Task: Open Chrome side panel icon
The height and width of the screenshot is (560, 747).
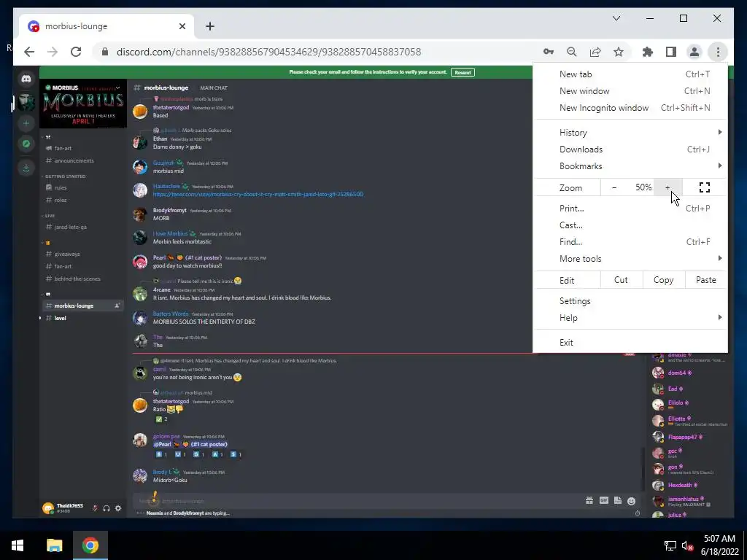Action: coord(671,52)
